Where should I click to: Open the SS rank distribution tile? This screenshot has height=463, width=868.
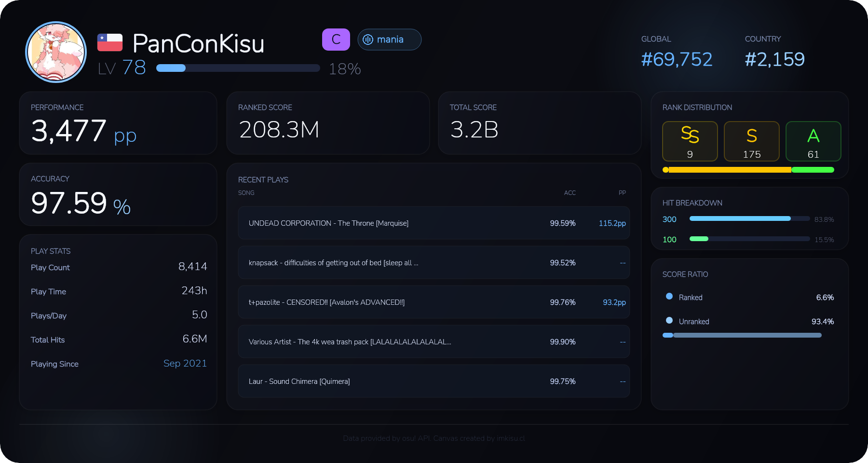(690, 141)
